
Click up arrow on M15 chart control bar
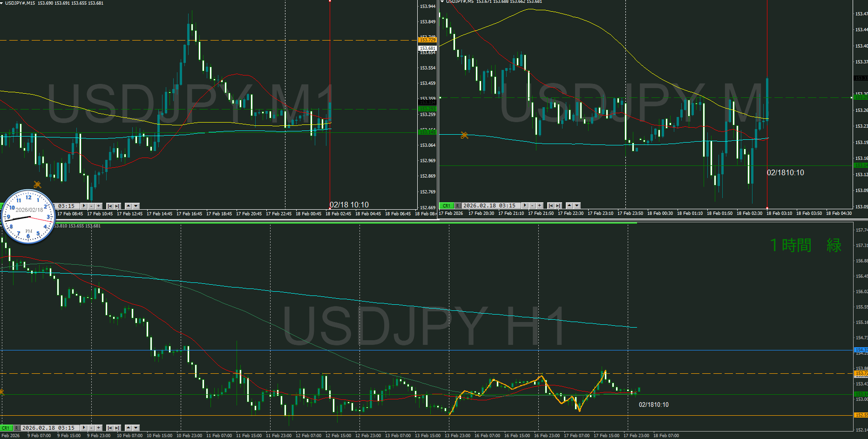point(129,206)
